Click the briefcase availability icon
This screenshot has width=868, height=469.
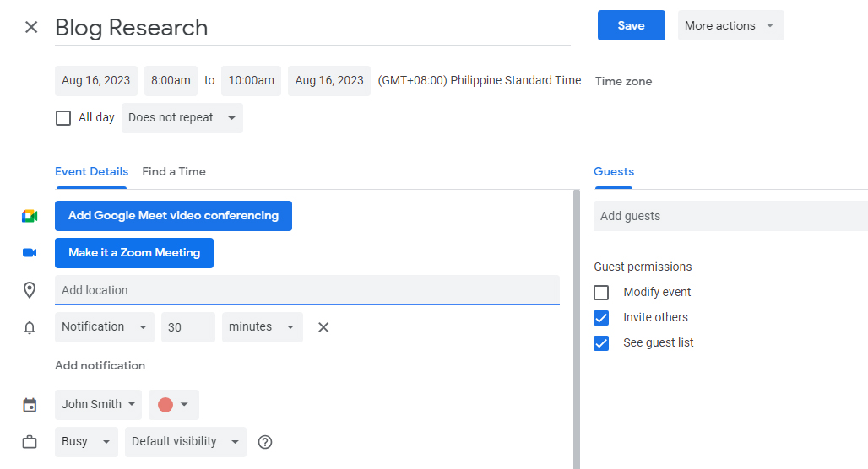click(30, 442)
